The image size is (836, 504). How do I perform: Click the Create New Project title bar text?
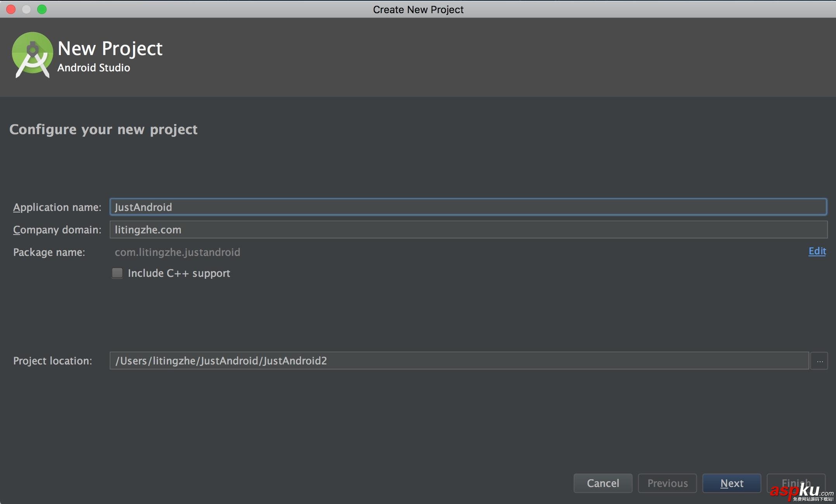pyautogui.click(x=418, y=9)
